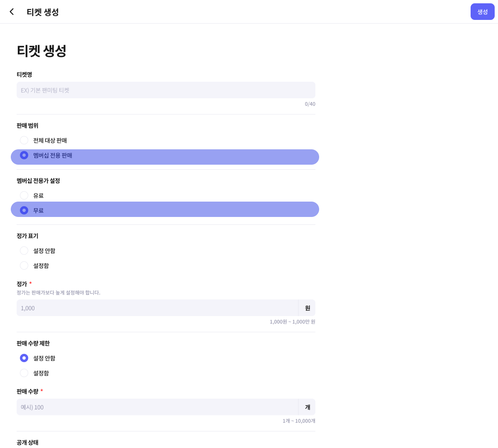Viewport: 498px width, 448px height.
Task: Click the 0/40 character counter
Action: pos(310,104)
